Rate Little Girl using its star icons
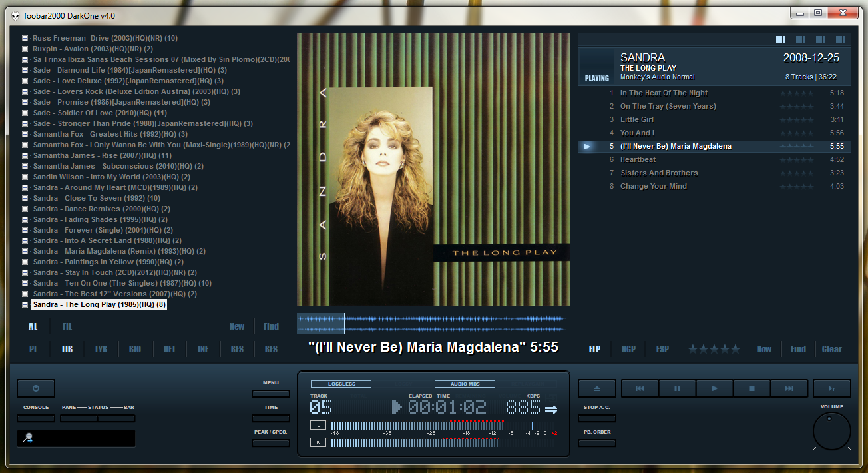Image resolution: width=868 pixels, height=473 pixels. tap(797, 119)
